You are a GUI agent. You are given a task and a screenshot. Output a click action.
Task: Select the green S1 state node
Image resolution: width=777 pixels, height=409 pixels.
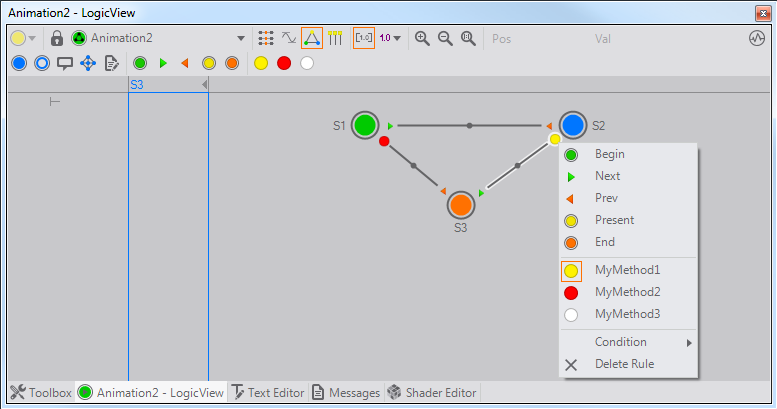point(365,125)
